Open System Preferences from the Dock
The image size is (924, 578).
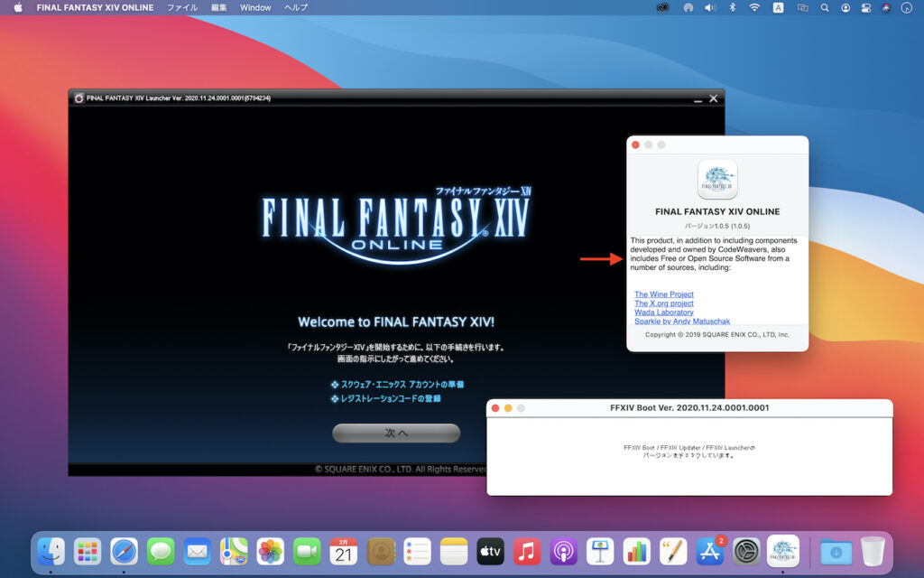(x=747, y=551)
